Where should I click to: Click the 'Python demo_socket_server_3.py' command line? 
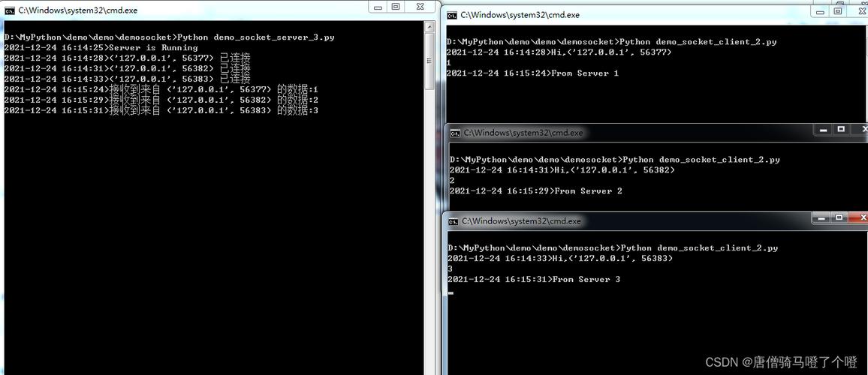170,37
